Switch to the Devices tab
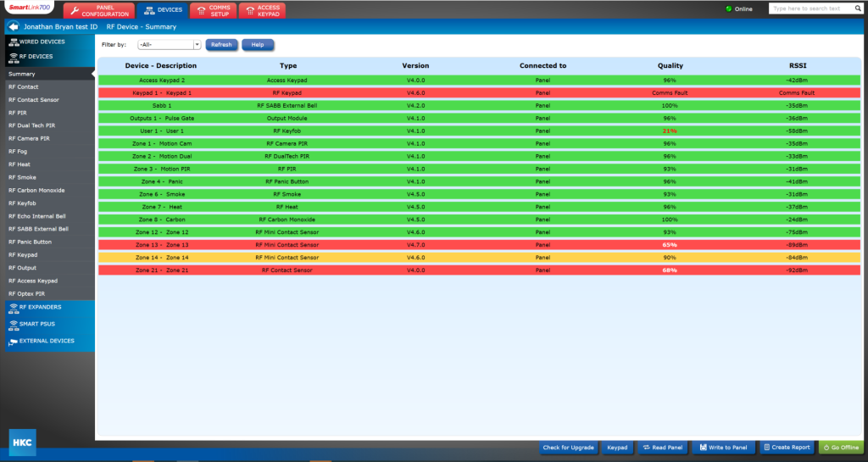The height and width of the screenshot is (462, 868). (163, 10)
